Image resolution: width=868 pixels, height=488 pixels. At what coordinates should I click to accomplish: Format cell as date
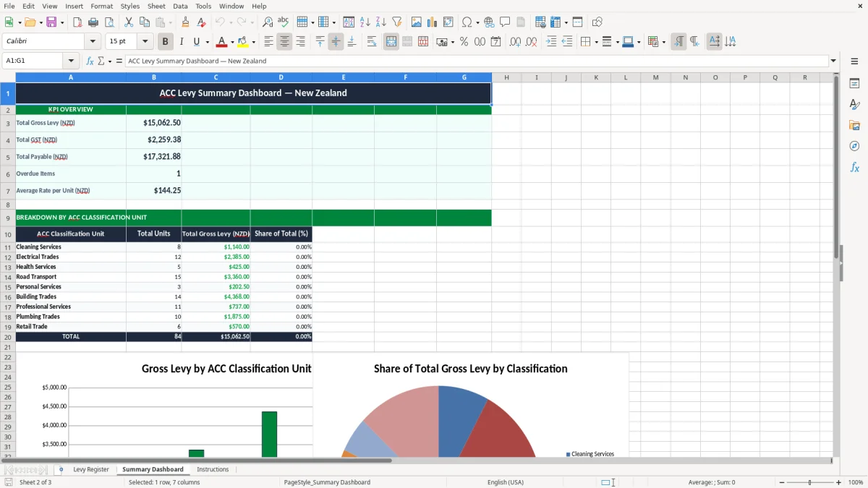pos(496,42)
